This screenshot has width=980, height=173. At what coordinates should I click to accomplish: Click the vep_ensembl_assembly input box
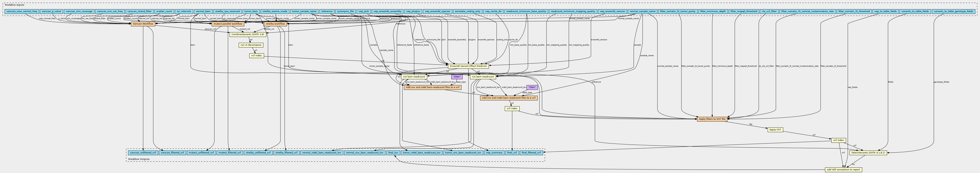[387, 11]
